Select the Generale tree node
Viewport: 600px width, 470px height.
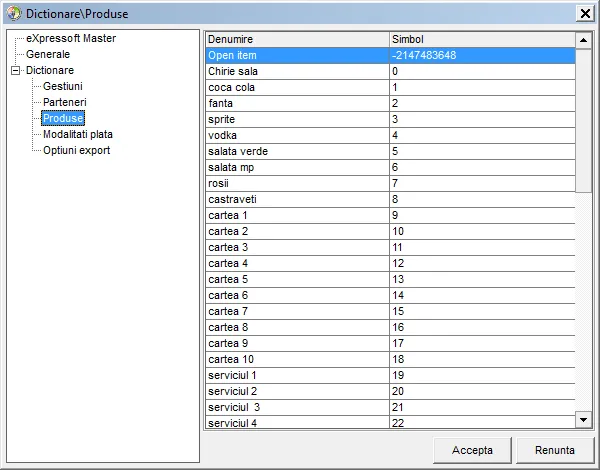[48, 54]
